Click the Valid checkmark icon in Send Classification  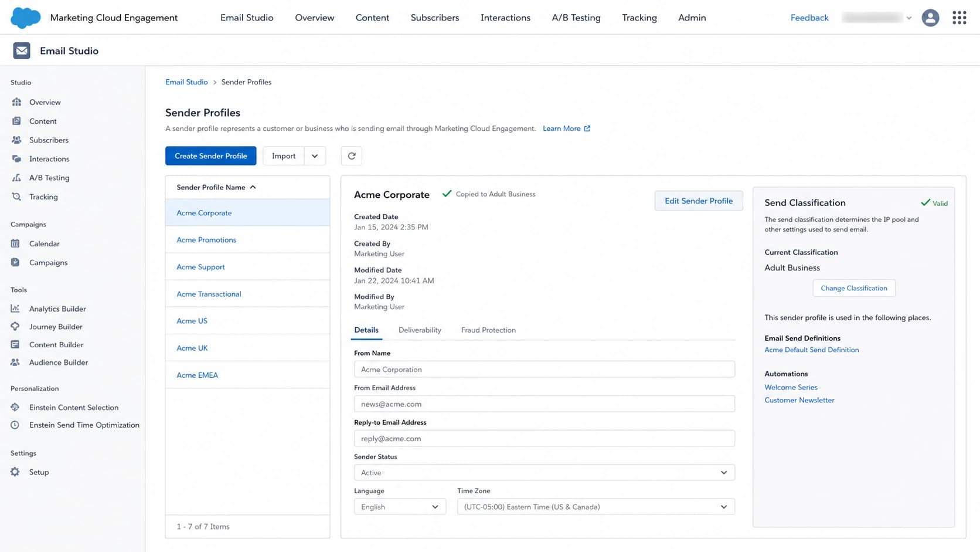point(925,202)
